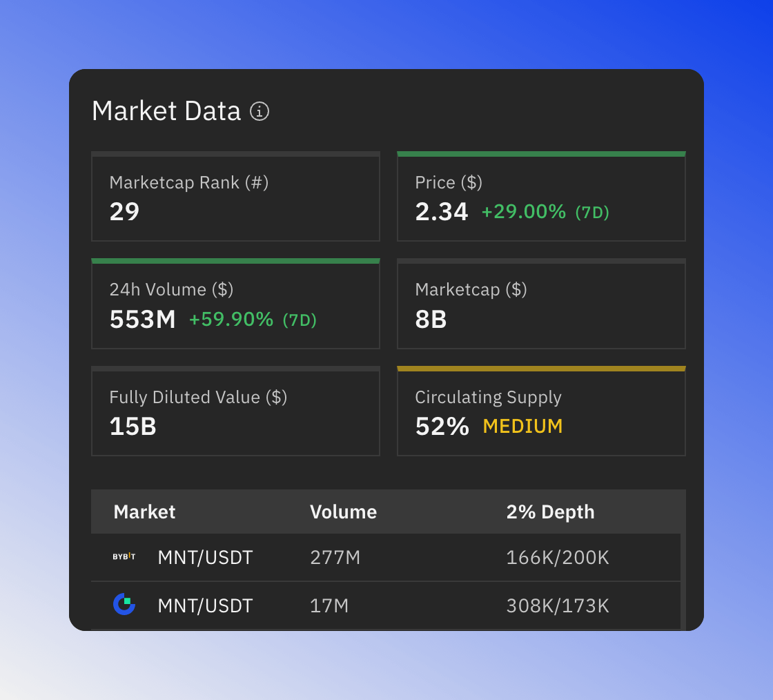Screen dimensions: 773x700
Task: Click the markets table vertical scrollbar
Action: tap(683, 580)
